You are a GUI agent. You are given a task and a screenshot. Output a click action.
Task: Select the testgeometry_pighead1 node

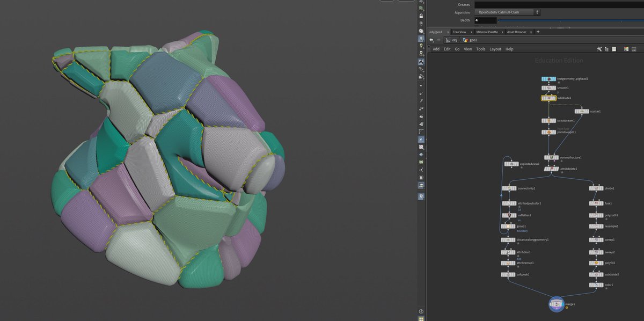(x=548, y=79)
